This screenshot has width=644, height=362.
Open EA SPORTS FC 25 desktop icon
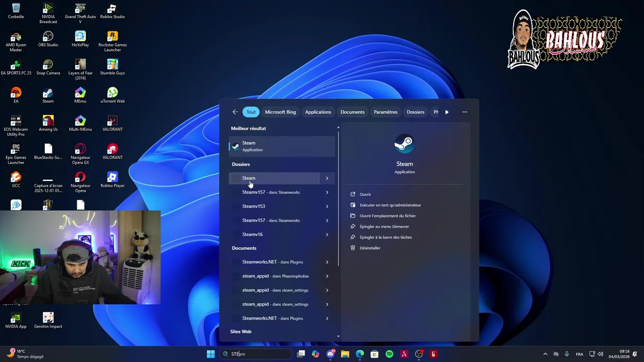coord(16,67)
